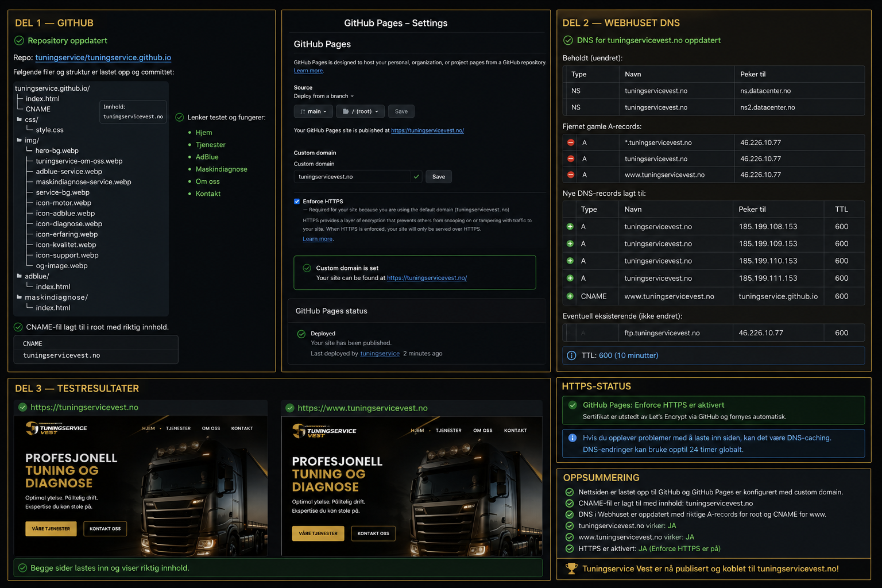The width and height of the screenshot is (882, 588).
Task: Click the custom domain input field
Action: 358,177
